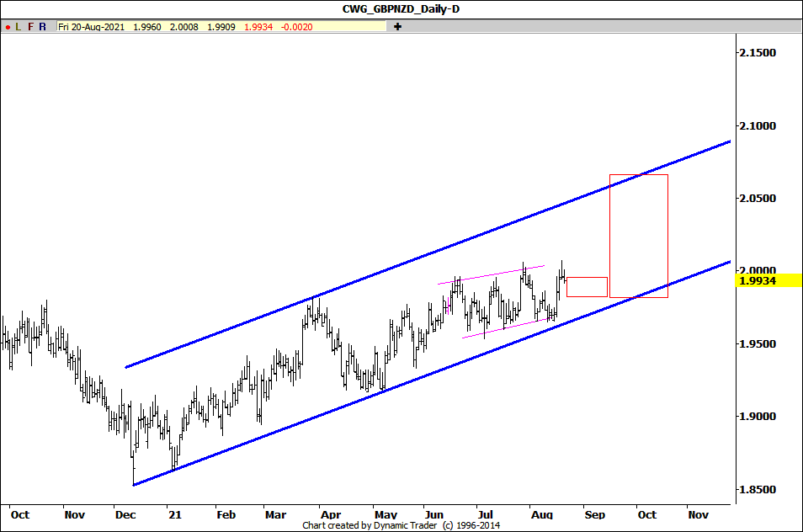Click the Sep time axis label
Viewport: 803px width, 532px height.
[594, 514]
